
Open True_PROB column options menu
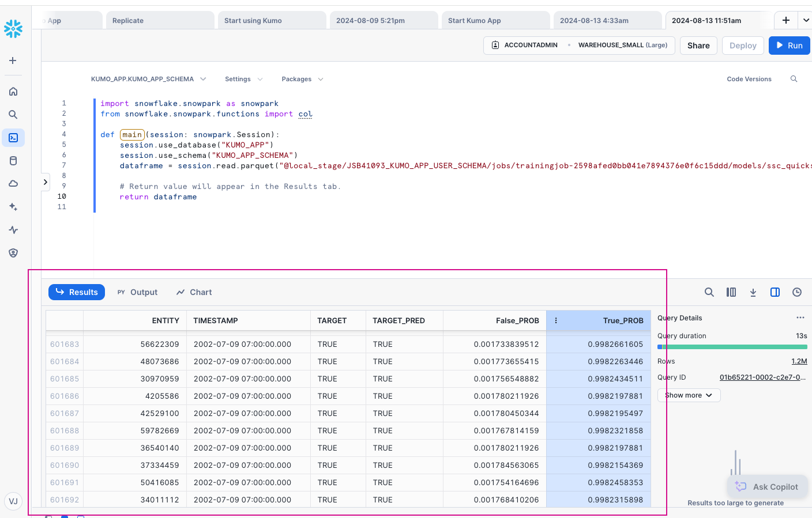556,320
